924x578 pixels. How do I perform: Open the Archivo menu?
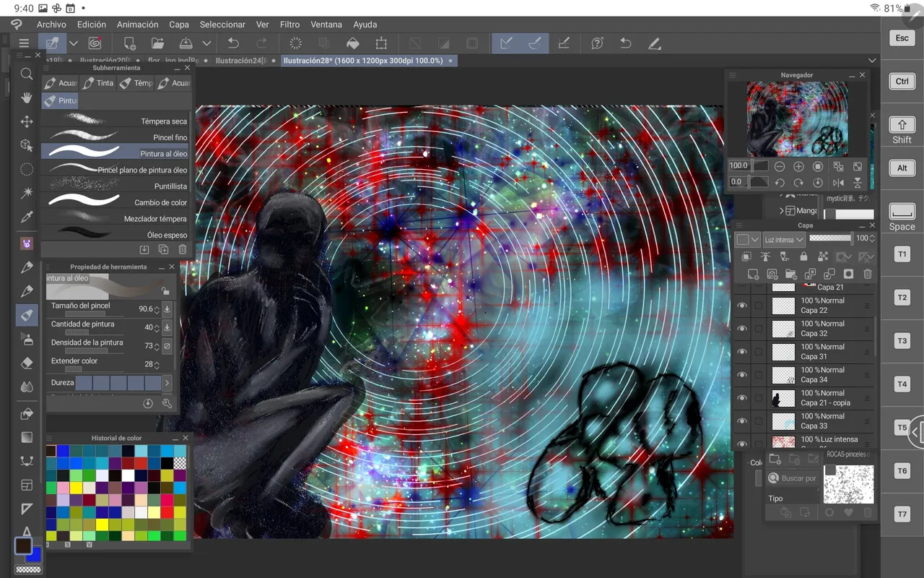click(51, 25)
